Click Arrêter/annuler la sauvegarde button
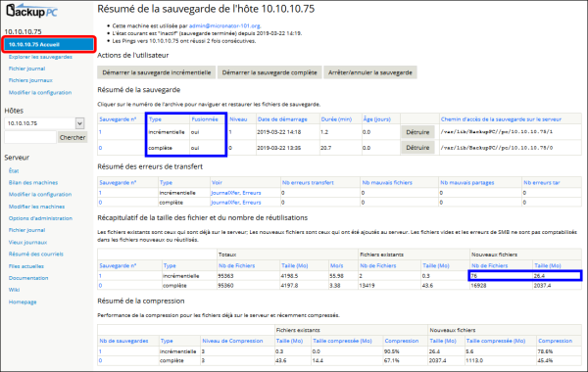 pyautogui.click(x=370, y=72)
